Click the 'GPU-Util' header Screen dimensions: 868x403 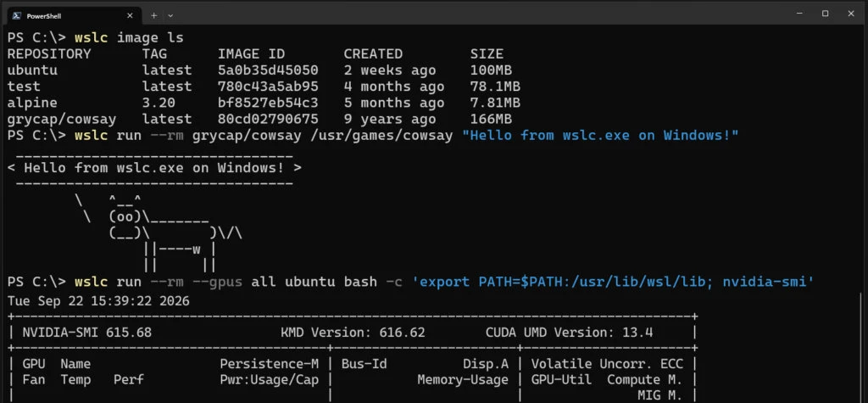[561, 380]
